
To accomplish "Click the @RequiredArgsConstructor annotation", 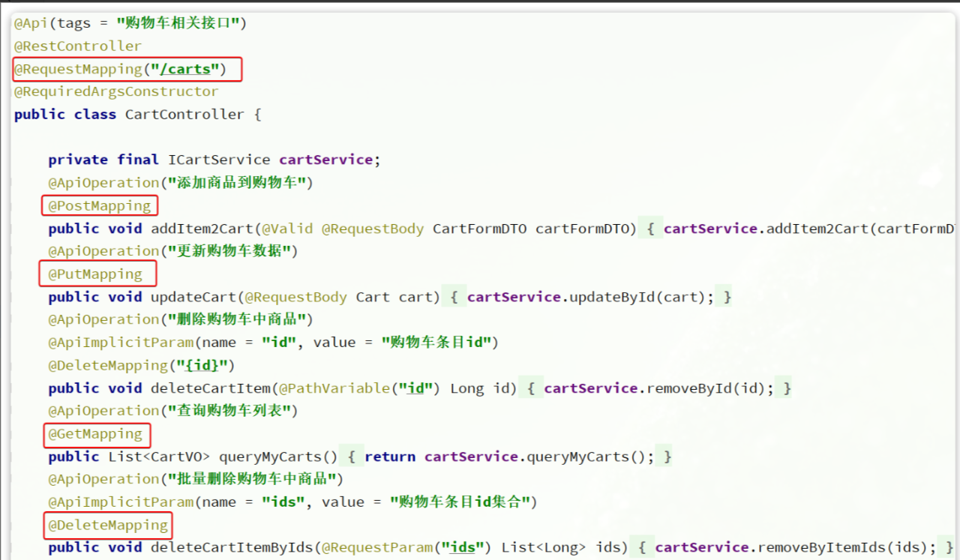I will (116, 91).
